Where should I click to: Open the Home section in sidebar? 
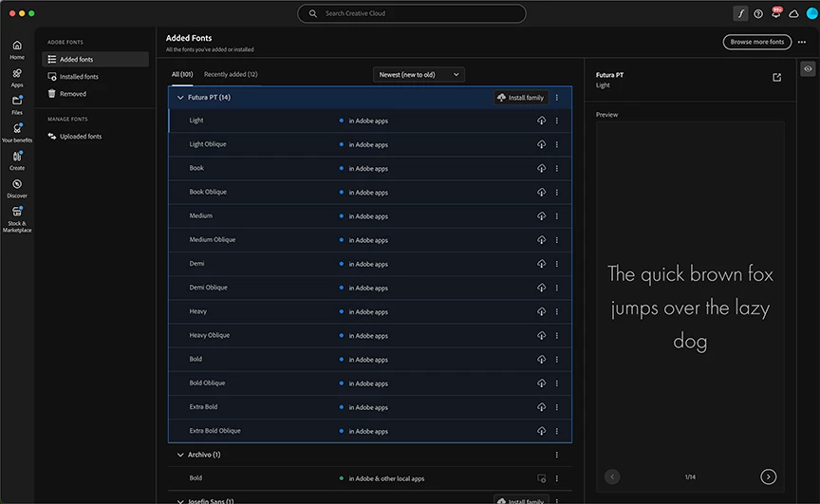pos(17,49)
